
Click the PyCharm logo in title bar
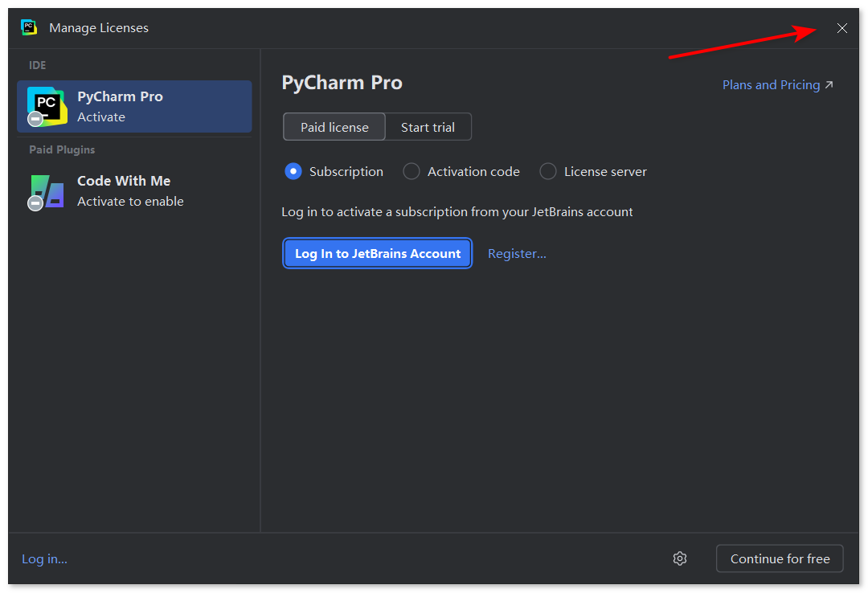(28, 27)
